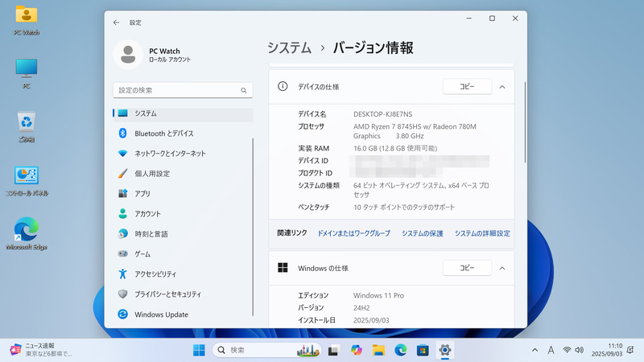Open Windows Update settings page
Viewport: 644px width, 362px height.
[184, 315]
